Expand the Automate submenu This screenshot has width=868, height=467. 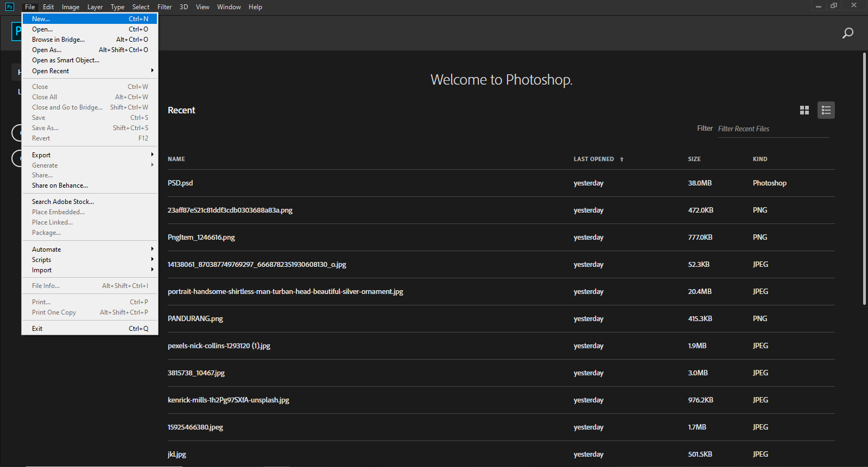point(90,250)
